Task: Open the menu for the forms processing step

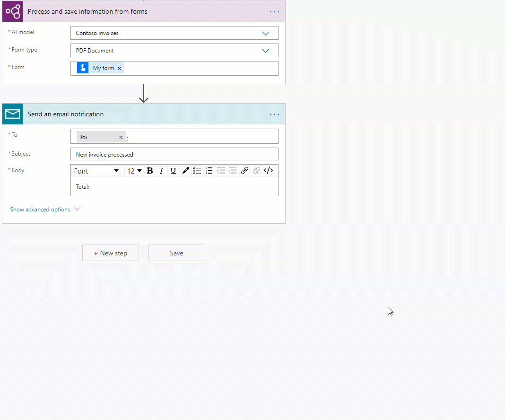Action: click(274, 11)
